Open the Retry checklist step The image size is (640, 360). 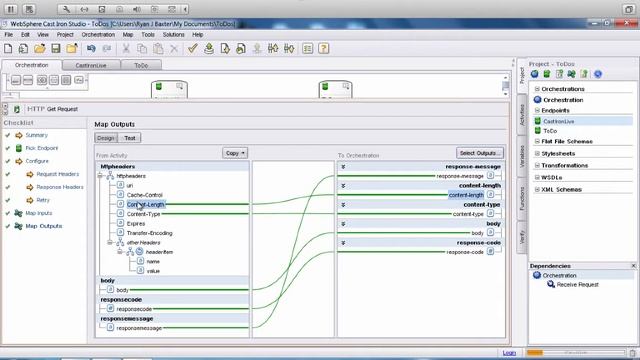[x=43, y=200]
